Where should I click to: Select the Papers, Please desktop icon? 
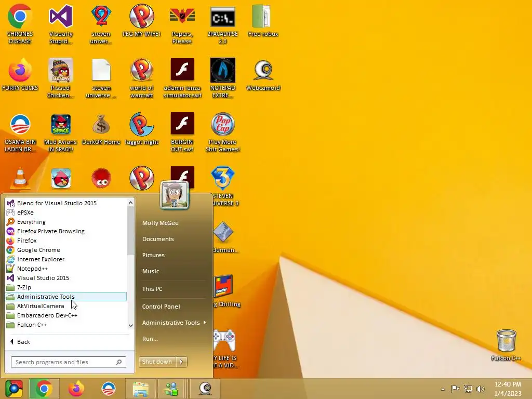point(182,24)
